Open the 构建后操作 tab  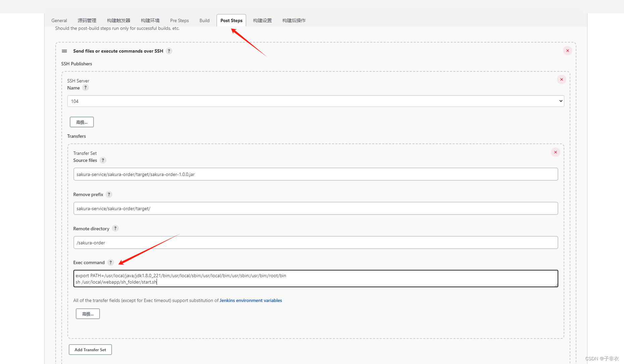click(294, 20)
